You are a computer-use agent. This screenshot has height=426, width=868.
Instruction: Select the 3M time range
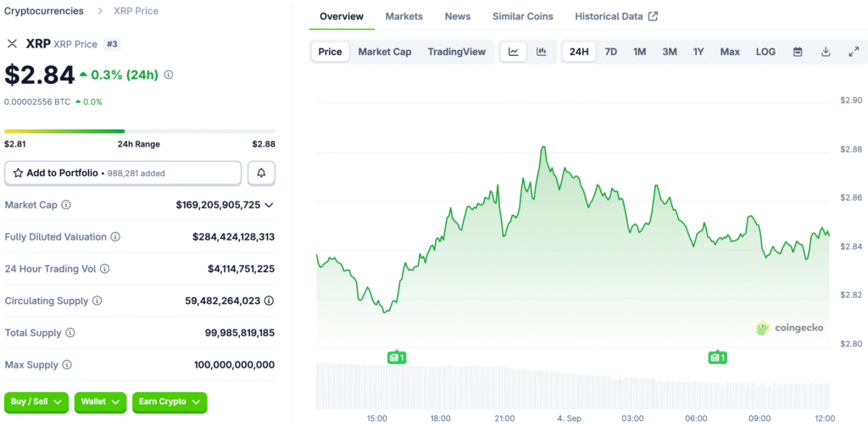click(x=670, y=52)
